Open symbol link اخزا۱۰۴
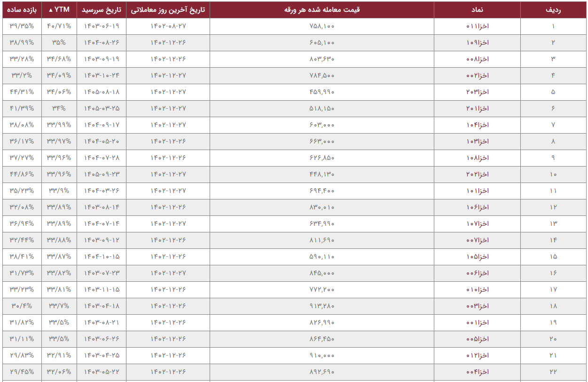The width and height of the screenshot is (588, 382). (477, 125)
